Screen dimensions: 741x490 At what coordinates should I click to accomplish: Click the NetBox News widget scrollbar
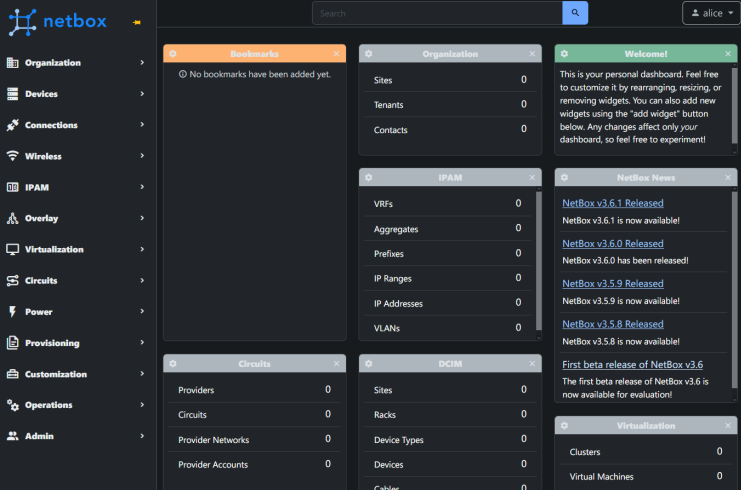(734, 289)
